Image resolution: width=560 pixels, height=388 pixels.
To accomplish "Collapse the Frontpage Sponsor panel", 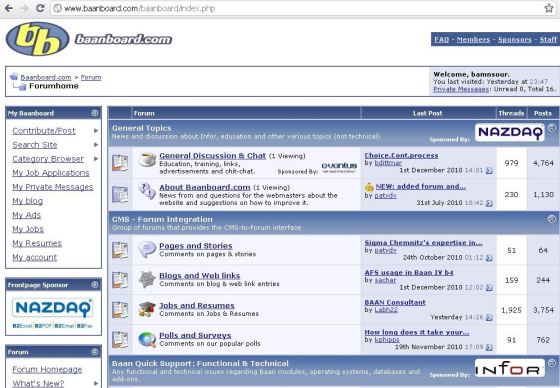I will point(95,285).
